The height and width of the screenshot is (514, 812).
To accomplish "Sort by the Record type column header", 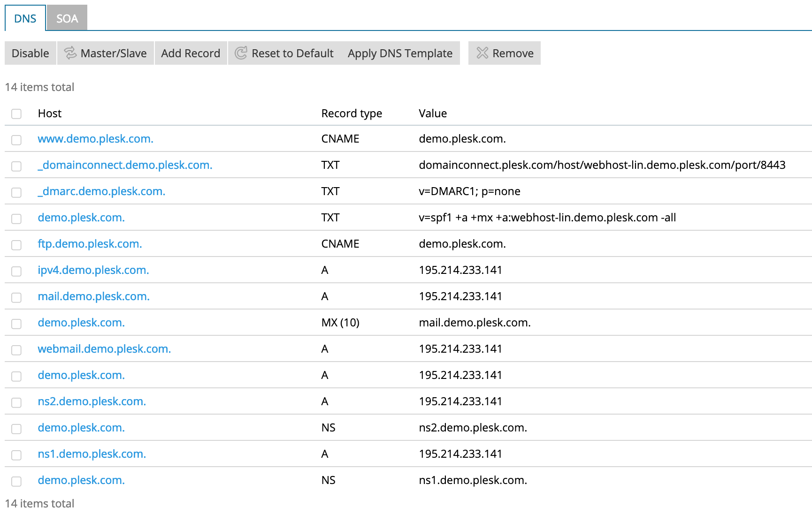I will pyautogui.click(x=352, y=113).
